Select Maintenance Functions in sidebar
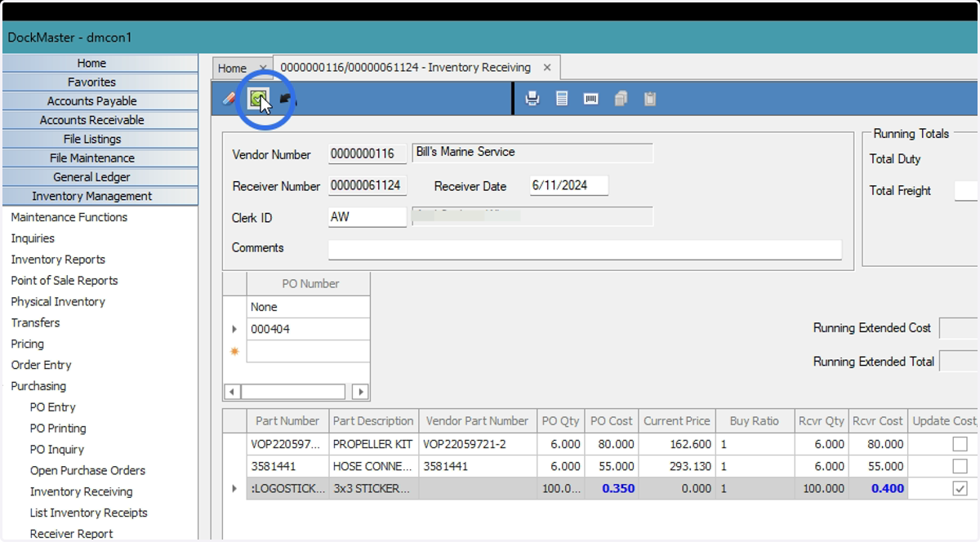Screen dimensions: 980x542 [x=69, y=217]
